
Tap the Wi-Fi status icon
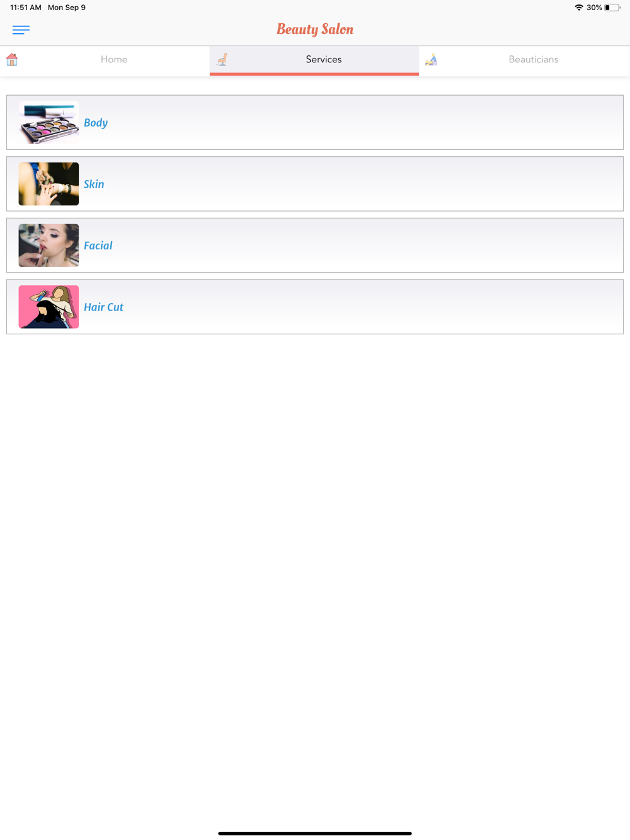578,8
